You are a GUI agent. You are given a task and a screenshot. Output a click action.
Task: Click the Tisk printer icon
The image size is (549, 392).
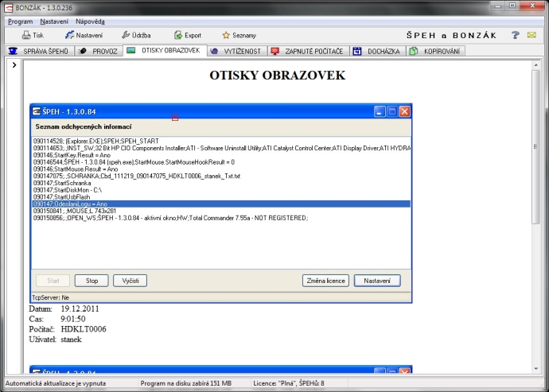tap(26, 35)
